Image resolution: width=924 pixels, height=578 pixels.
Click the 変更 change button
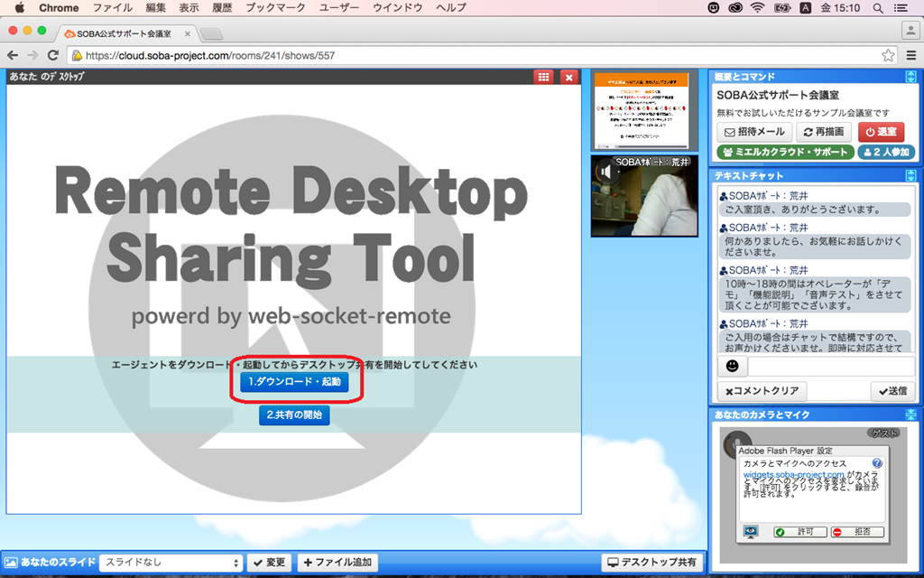(x=269, y=563)
